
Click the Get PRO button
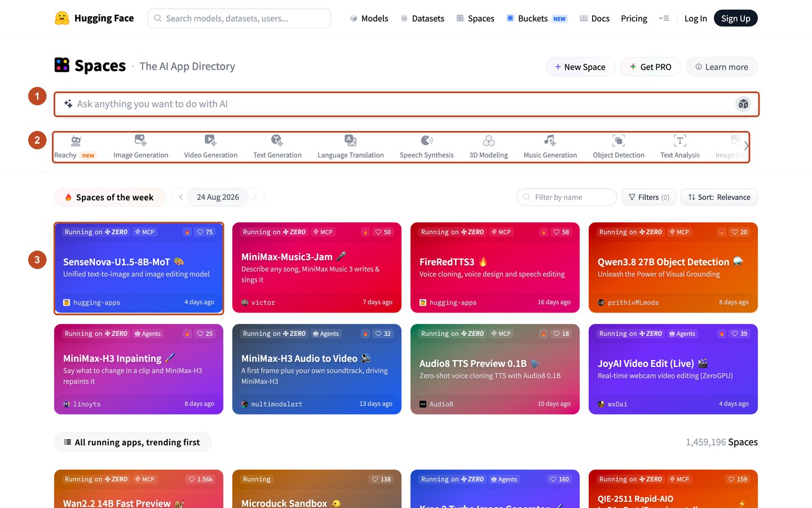(x=650, y=67)
